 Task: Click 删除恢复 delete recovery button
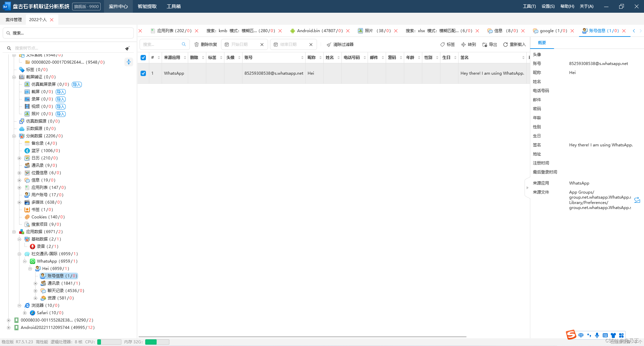click(x=206, y=45)
